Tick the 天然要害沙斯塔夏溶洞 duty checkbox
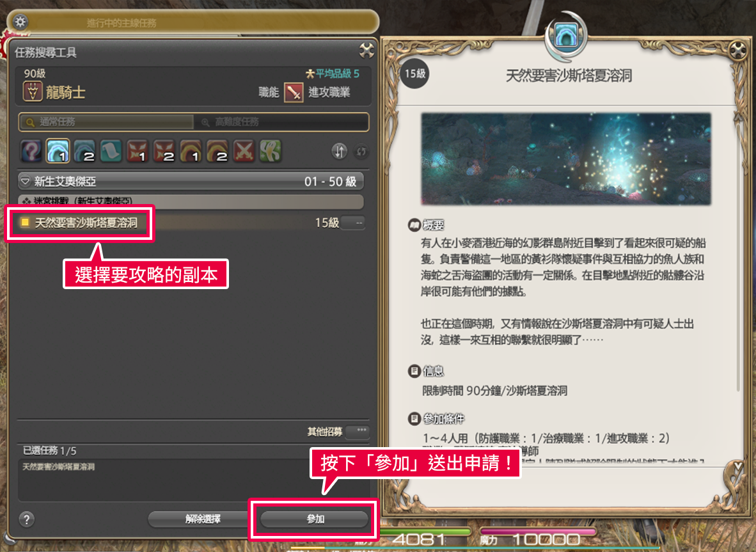This screenshot has width=756, height=552. (x=25, y=222)
